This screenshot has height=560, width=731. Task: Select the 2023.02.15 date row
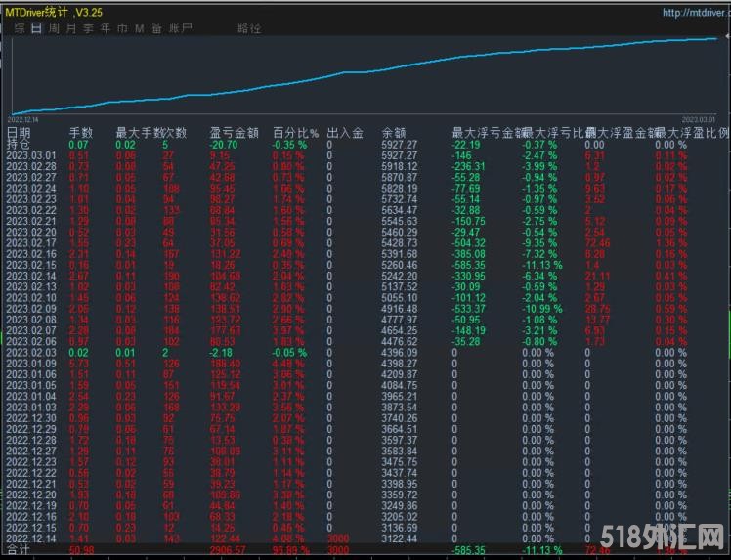[x=30, y=265]
